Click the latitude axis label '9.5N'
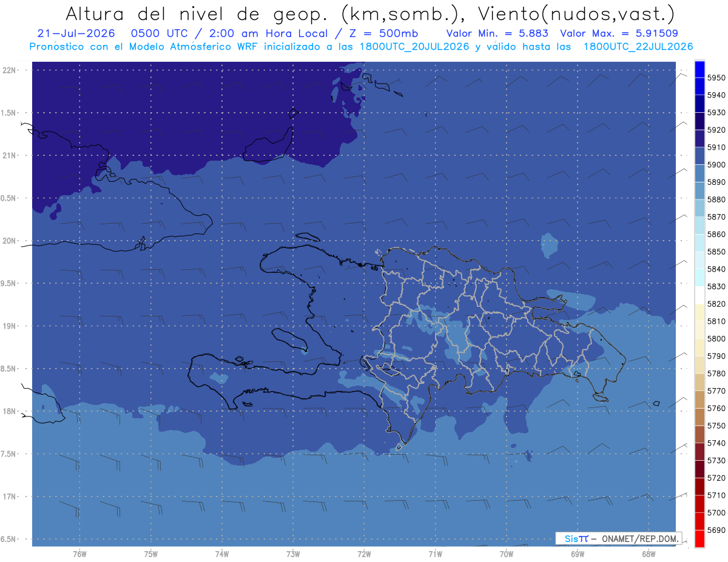 tap(8, 283)
